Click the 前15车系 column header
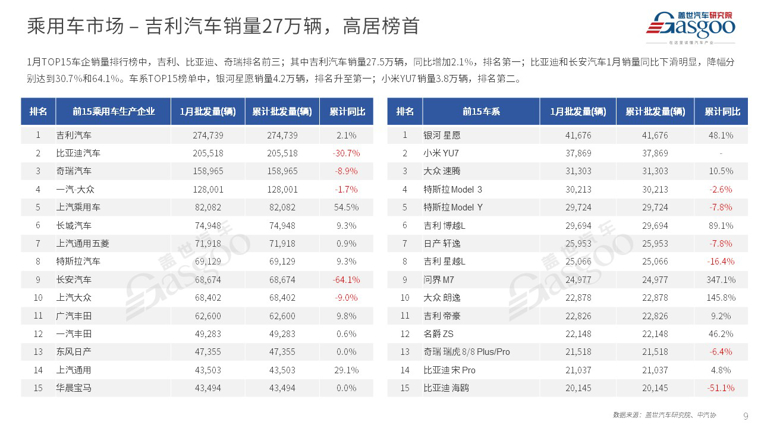This screenshot has height=428, width=760. click(x=481, y=111)
